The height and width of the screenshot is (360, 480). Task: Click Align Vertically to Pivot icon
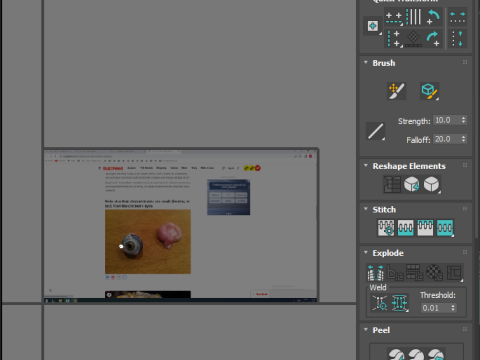pyautogui.click(x=394, y=38)
